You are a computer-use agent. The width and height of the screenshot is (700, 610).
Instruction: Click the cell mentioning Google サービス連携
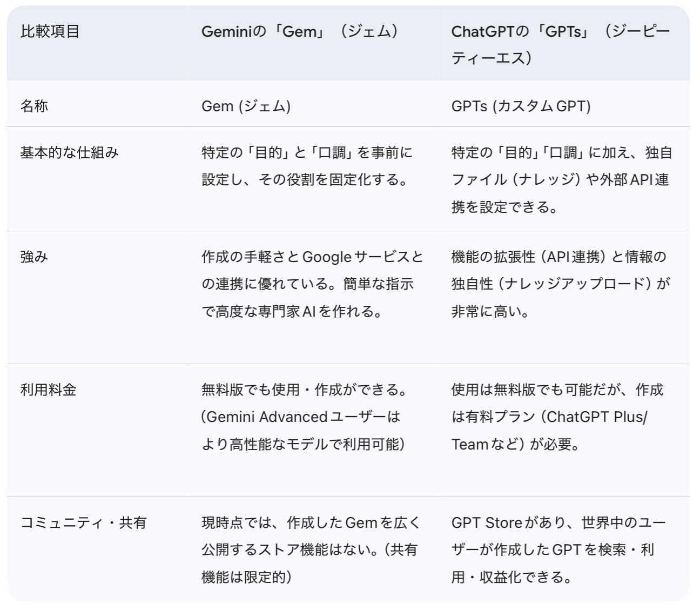coord(312,283)
